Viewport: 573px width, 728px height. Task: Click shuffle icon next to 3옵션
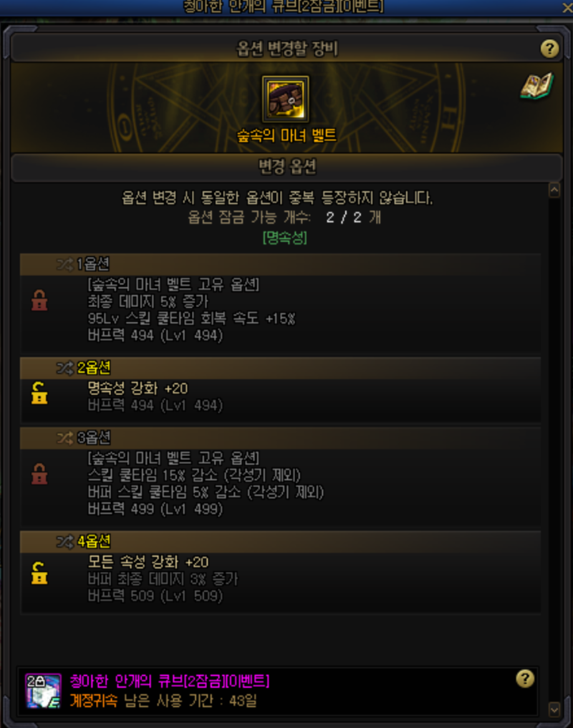(x=65, y=438)
